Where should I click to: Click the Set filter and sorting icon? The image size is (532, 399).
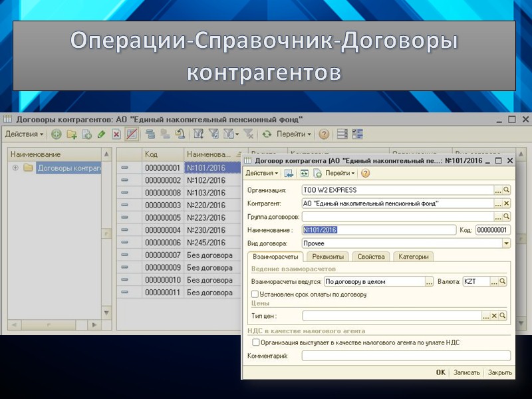coord(198,134)
